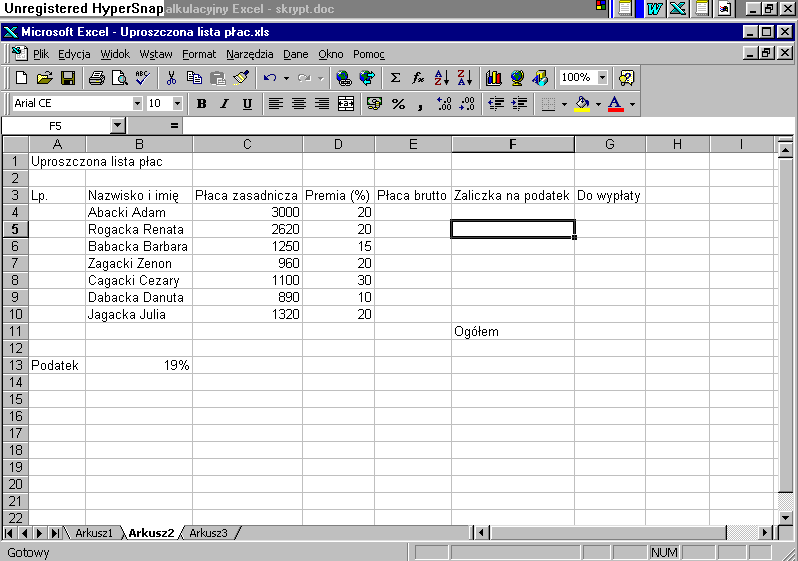The height and width of the screenshot is (561, 798).
Task: Expand the Name Box dropdown arrow
Action: [117, 126]
